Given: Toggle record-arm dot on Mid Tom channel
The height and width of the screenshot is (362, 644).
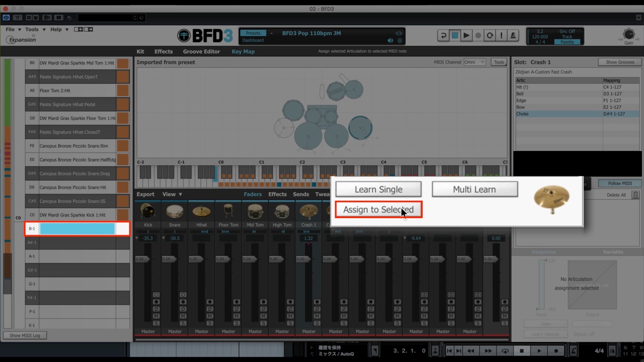Looking at the screenshot, I should (x=263, y=302).
